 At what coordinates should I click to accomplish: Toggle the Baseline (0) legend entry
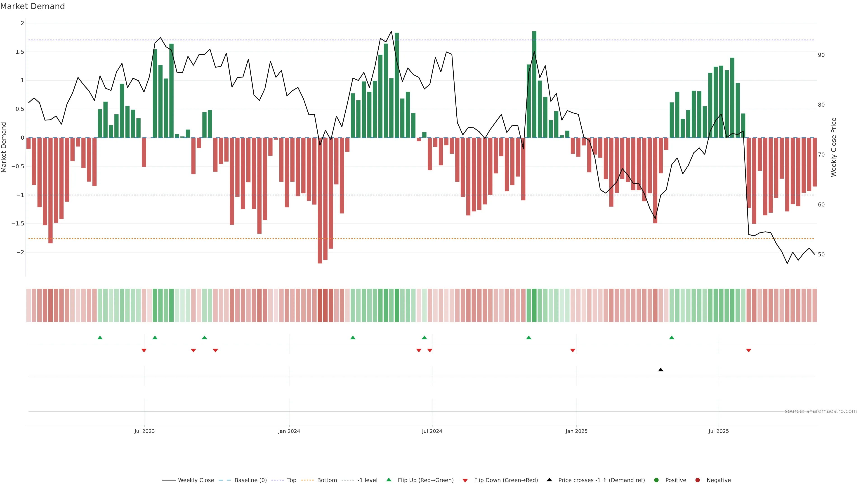[250, 480]
